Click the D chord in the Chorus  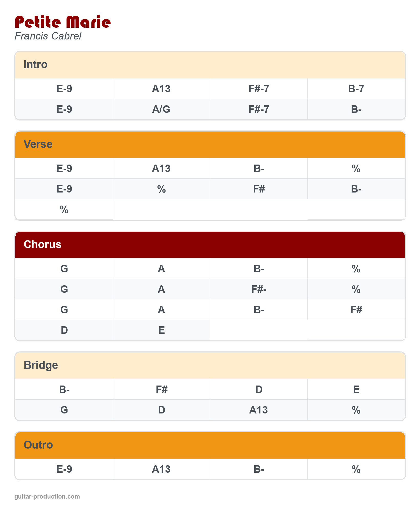tap(64, 330)
